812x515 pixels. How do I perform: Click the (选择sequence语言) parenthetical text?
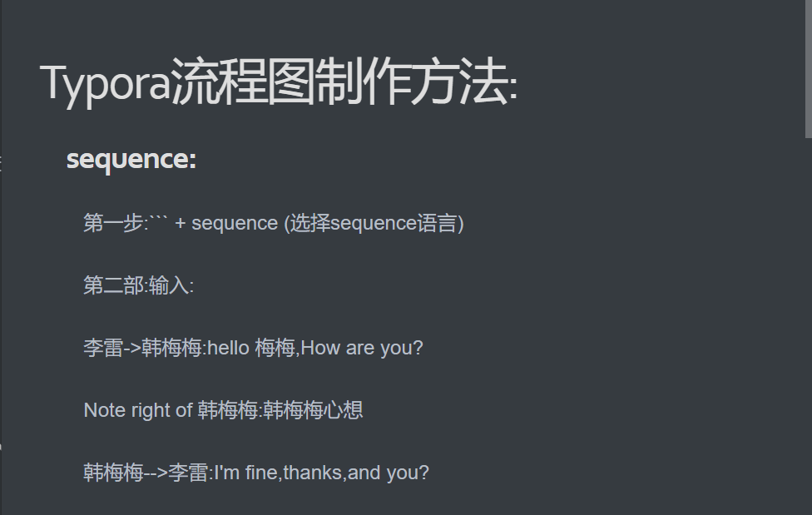374,223
